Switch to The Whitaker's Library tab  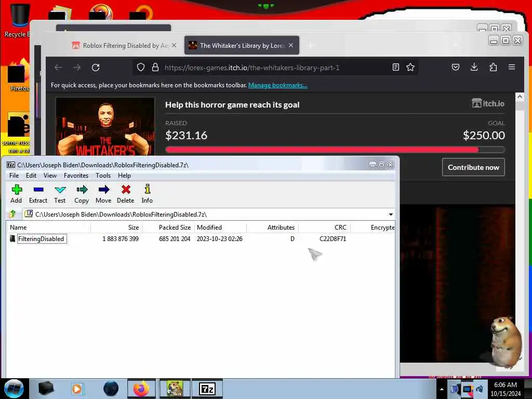pyautogui.click(x=242, y=46)
